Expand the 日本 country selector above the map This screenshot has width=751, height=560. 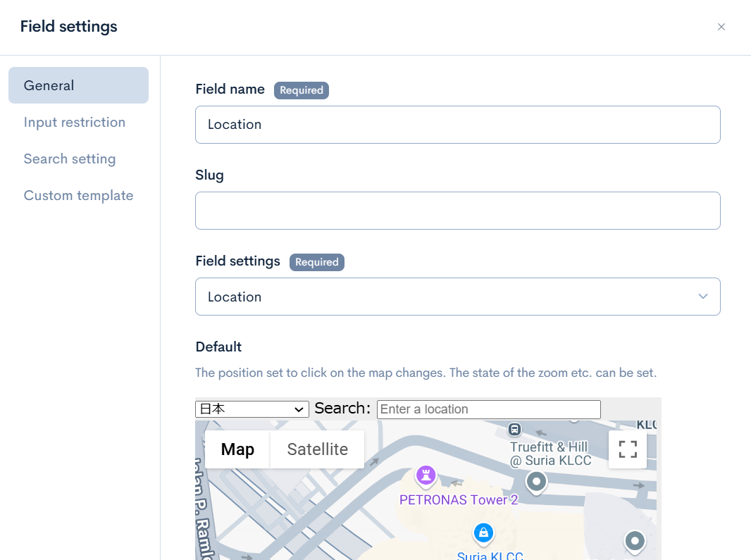(252, 409)
